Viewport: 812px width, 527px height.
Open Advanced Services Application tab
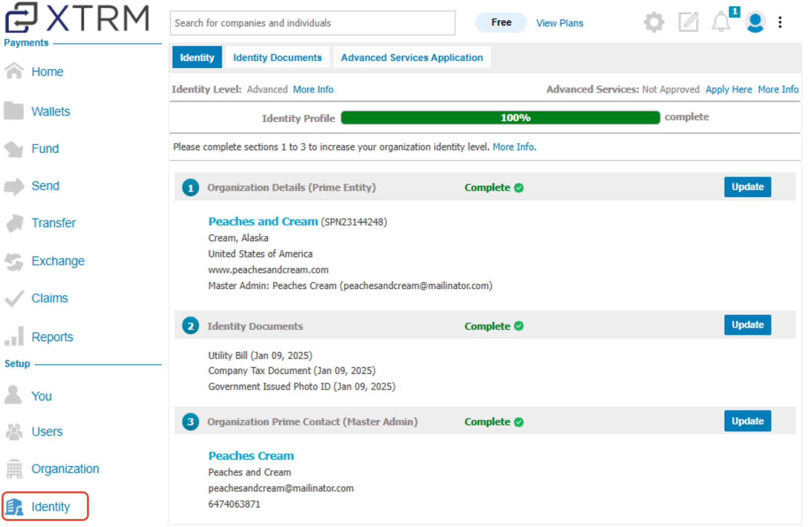coord(412,58)
